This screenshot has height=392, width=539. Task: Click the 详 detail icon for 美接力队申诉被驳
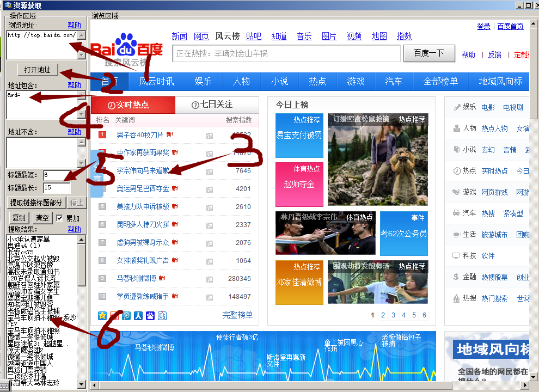click(210, 207)
